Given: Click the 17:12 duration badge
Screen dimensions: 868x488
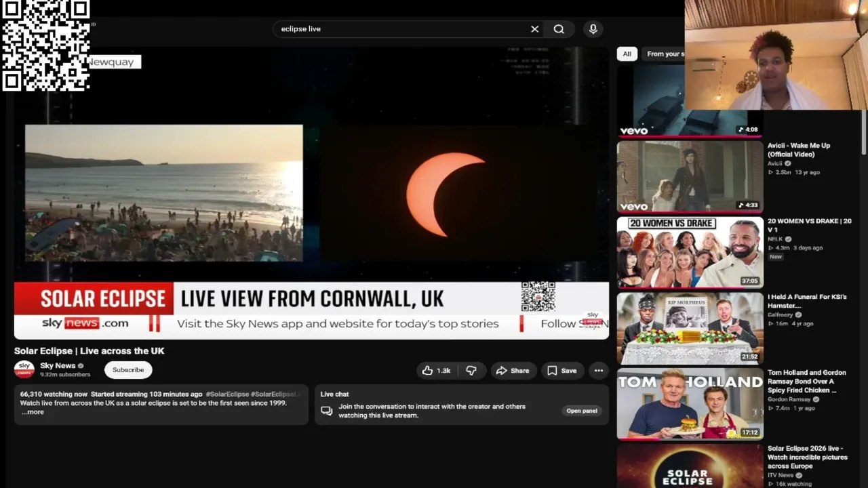Looking at the screenshot, I should (x=749, y=432).
